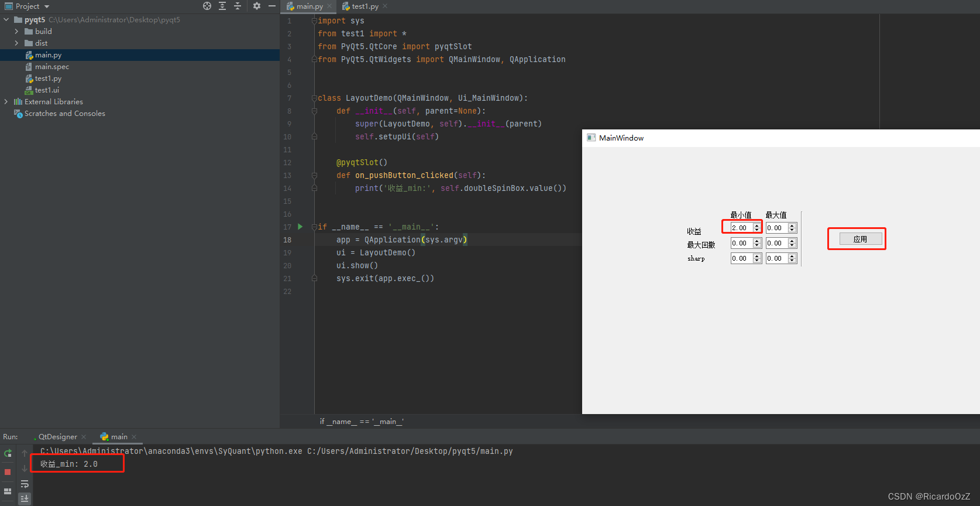Expand the build folder
The image size is (980, 506).
pyautogui.click(x=16, y=32)
